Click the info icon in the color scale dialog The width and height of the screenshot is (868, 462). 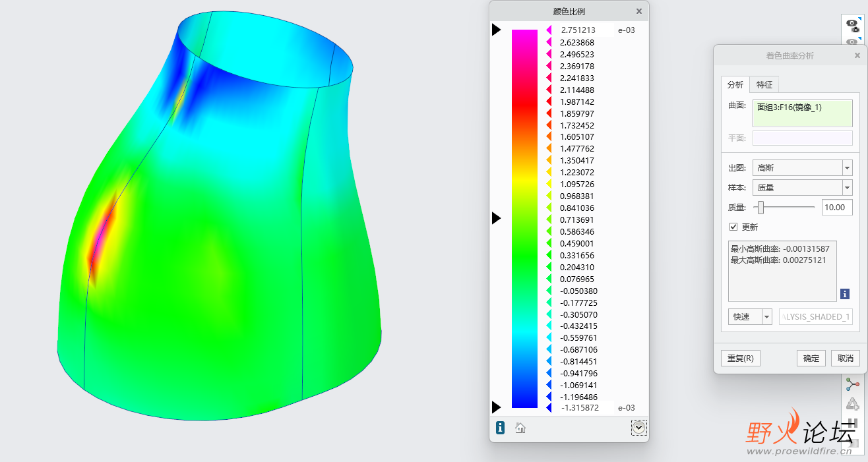[500, 428]
